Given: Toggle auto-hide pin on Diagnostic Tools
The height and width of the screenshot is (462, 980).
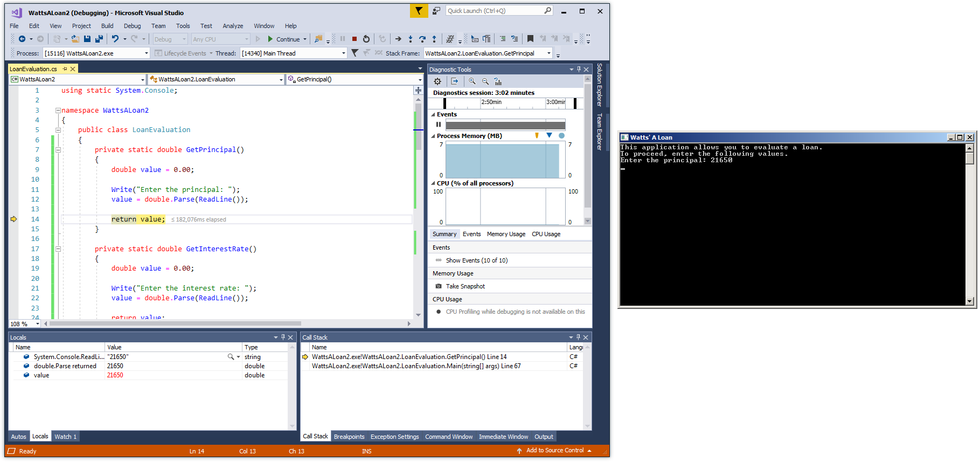Looking at the screenshot, I should [x=579, y=70].
